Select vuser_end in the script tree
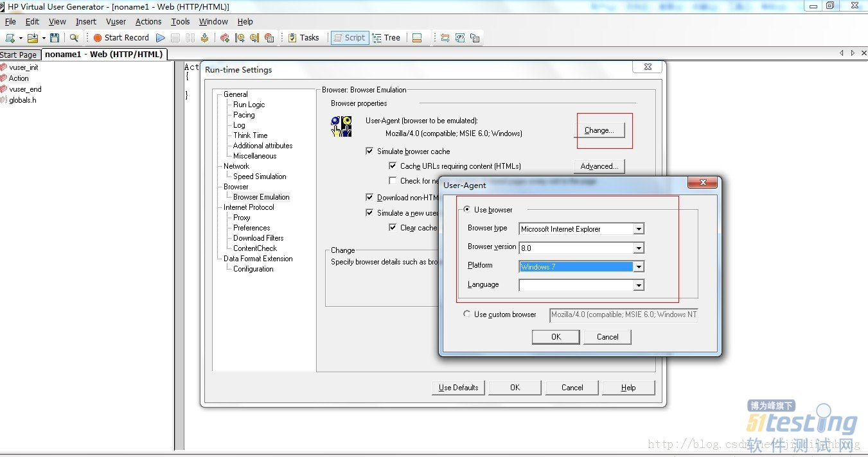Screen dimensions: 868x457 [25, 89]
